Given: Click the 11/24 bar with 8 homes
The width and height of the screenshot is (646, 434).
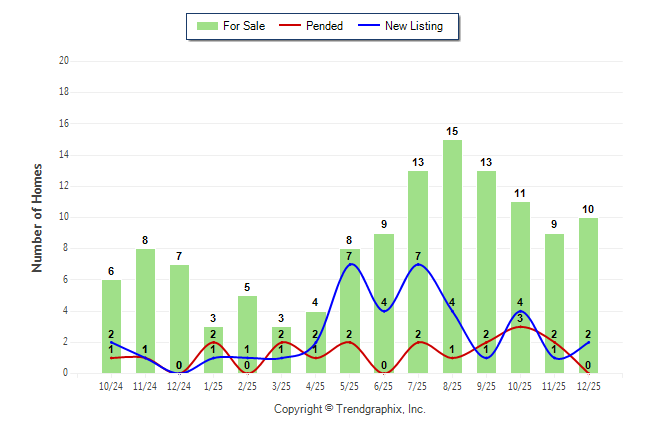Looking at the screenshot, I should [145, 311].
